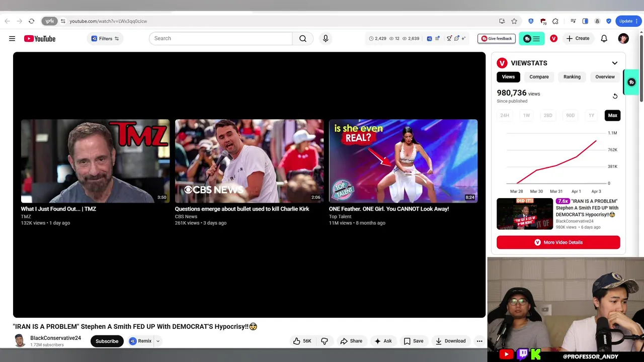Refresh ViewStats data with the reload icon
The image size is (644, 362).
615,96
